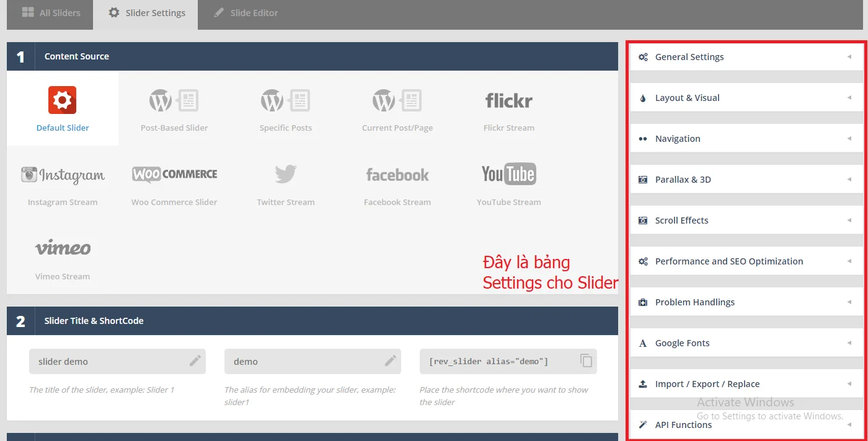This screenshot has height=441, width=868.
Task: Click the Woo Commerce Slider label
Action: click(174, 202)
